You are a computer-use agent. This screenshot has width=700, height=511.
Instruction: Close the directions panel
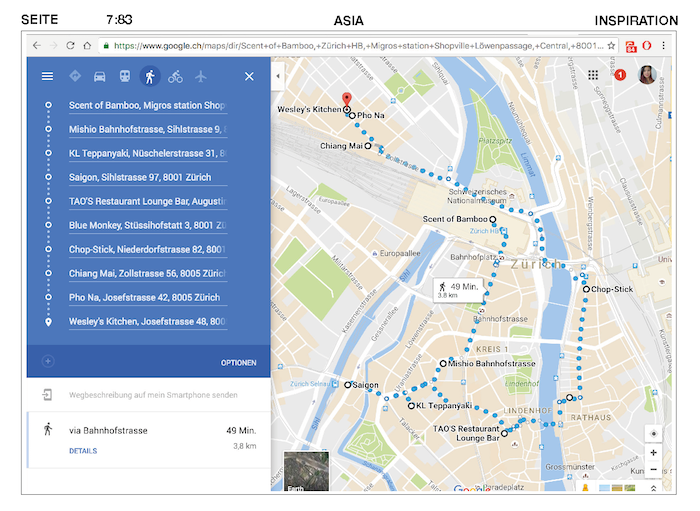coord(249,76)
